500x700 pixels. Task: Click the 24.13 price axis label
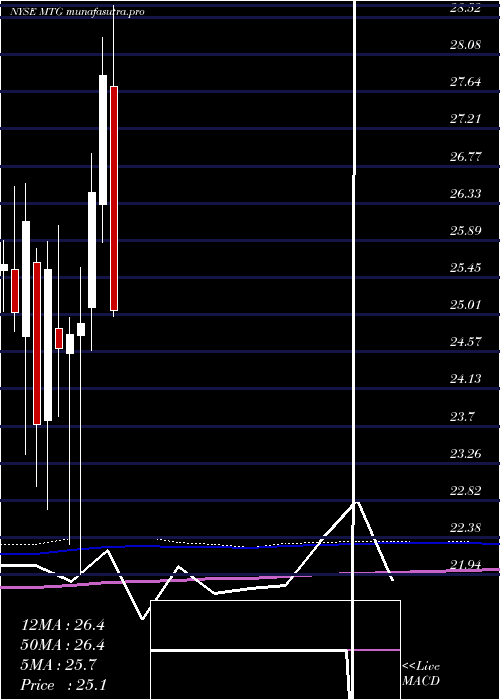(x=465, y=379)
